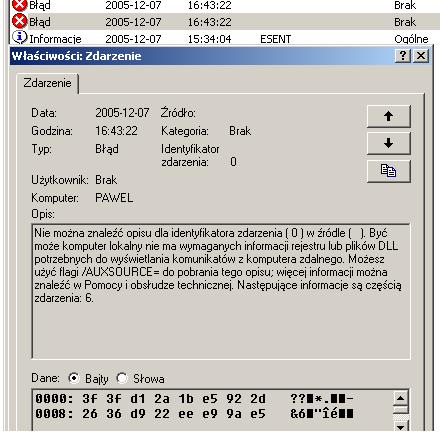
Task: Click the scrollbar thumb in data box
Action: pyautogui.click(x=400, y=409)
